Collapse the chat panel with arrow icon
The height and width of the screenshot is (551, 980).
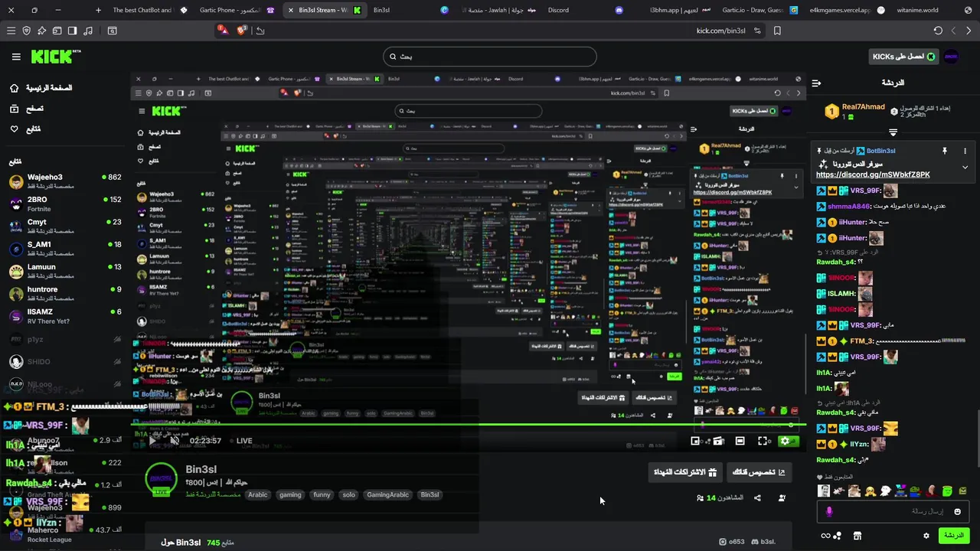tap(816, 83)
